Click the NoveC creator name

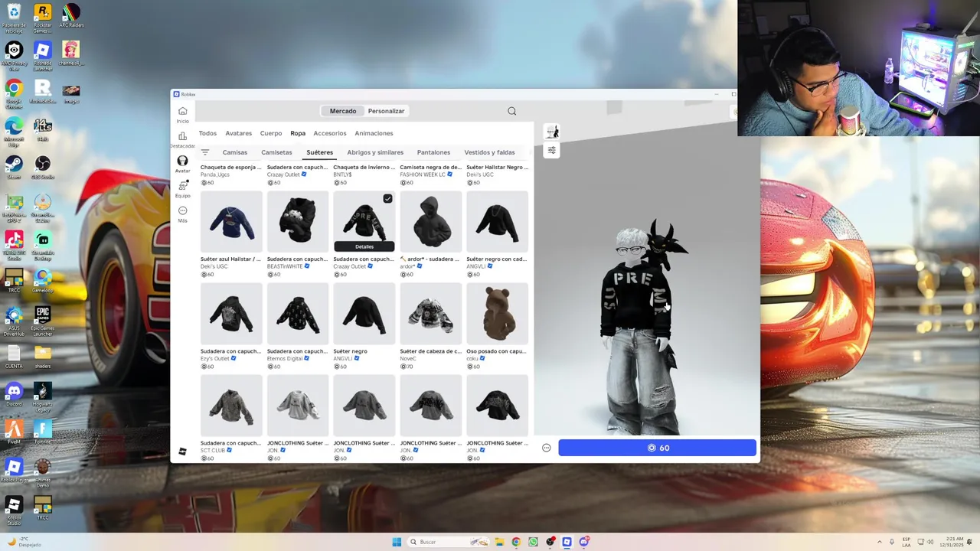(x=408, y=358)
